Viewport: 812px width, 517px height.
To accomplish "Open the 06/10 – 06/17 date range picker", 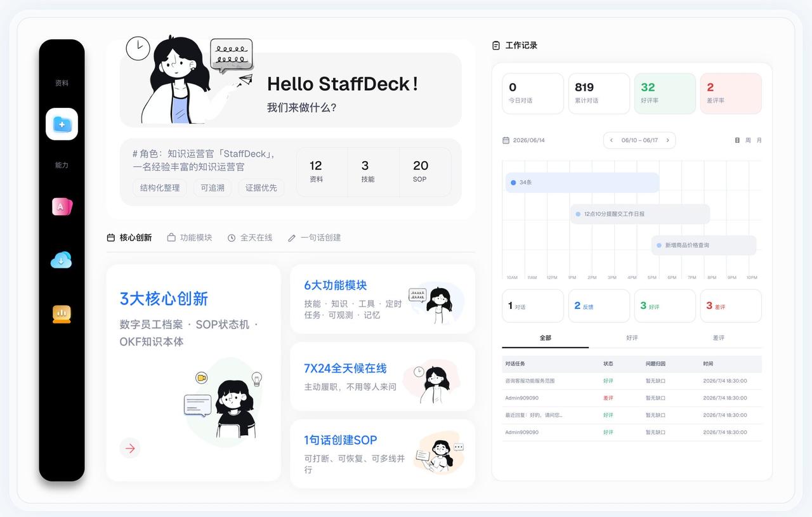I will [x=639, y=140].
